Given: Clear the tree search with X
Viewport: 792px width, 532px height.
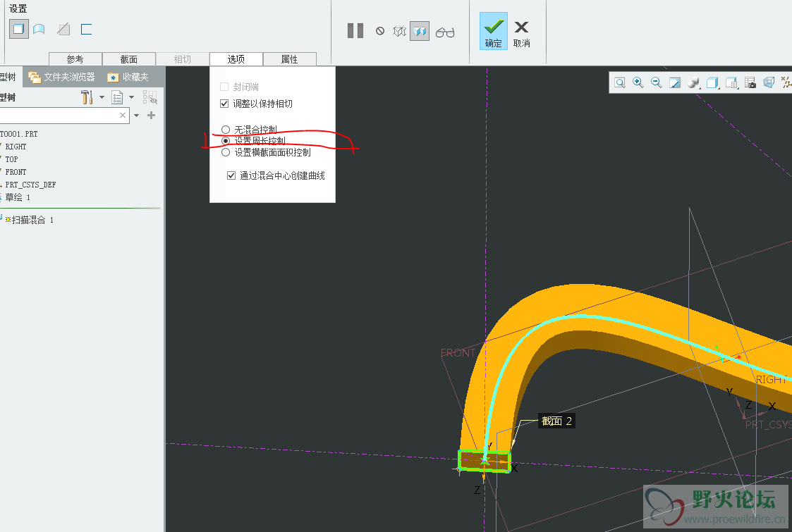Looking at the screenshot, I should coord(123,116).
